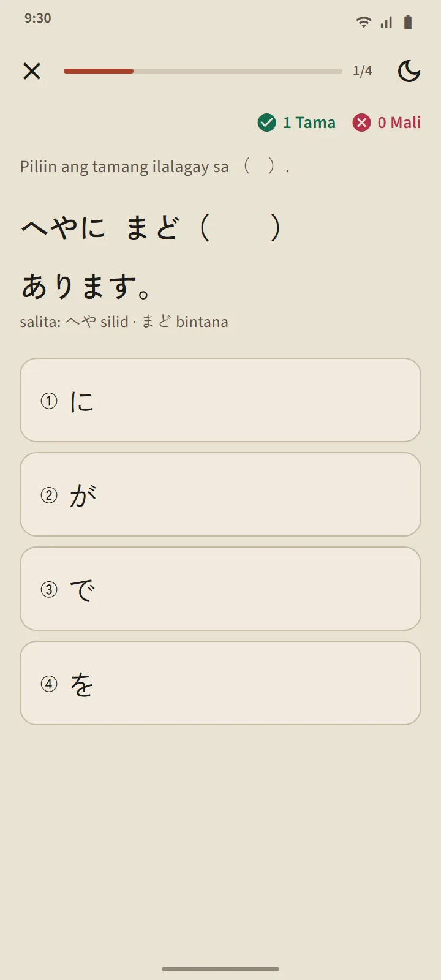Select answer option を

[221, 683]
